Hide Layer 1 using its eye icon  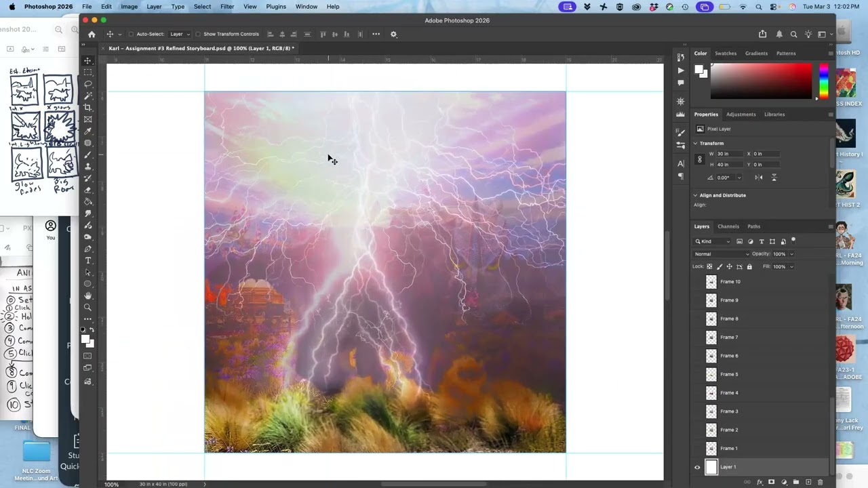point(697,467)
